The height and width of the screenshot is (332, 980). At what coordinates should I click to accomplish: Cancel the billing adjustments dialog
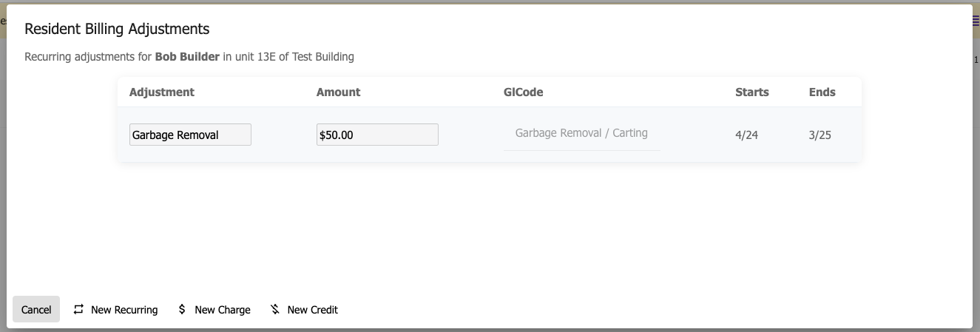36,310
